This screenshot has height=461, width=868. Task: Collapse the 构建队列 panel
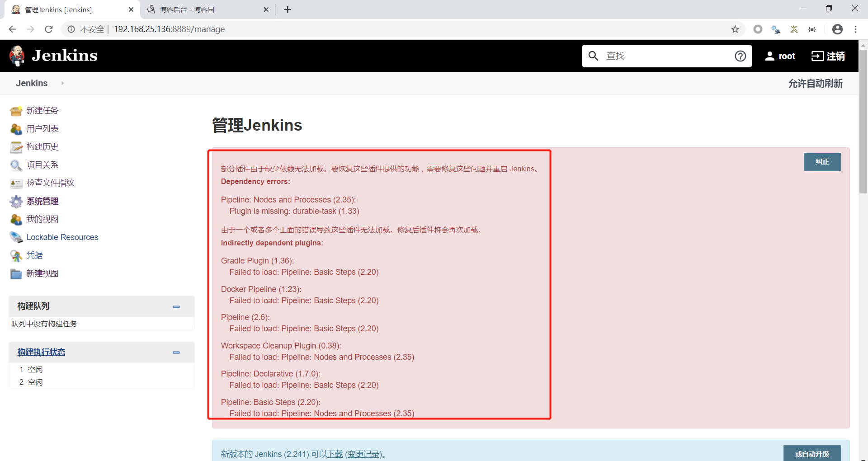point(176,307)
